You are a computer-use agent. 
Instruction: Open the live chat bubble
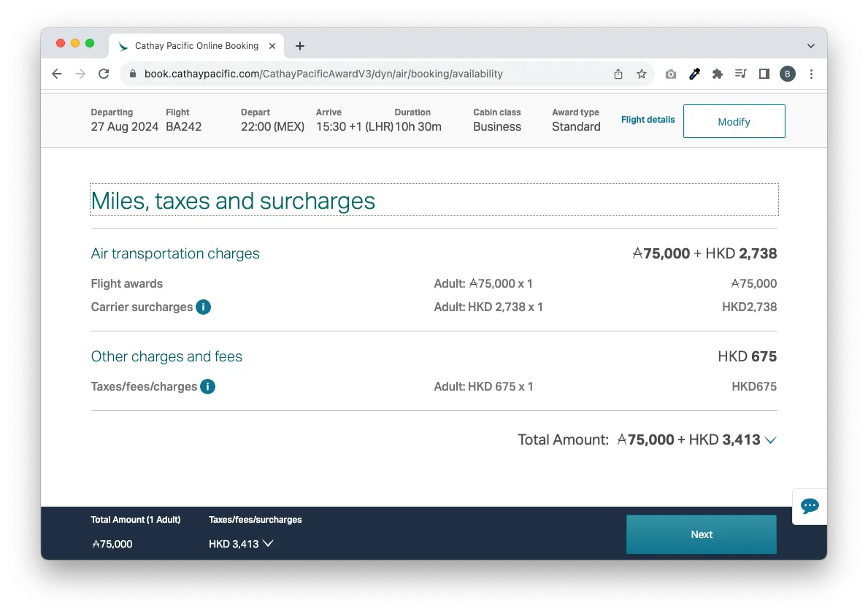click(x=810, y=506)
